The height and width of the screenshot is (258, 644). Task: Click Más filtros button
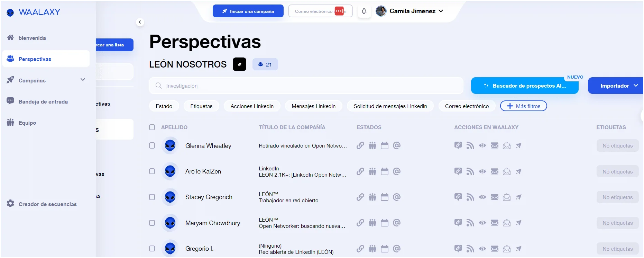(524, 106)
